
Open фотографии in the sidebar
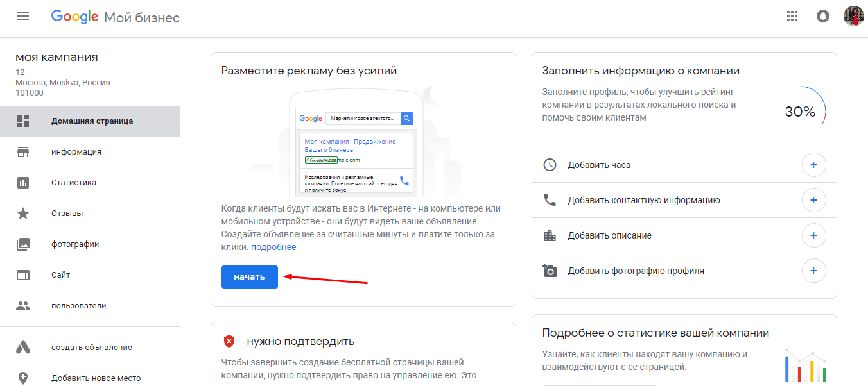tap(90, 244)
